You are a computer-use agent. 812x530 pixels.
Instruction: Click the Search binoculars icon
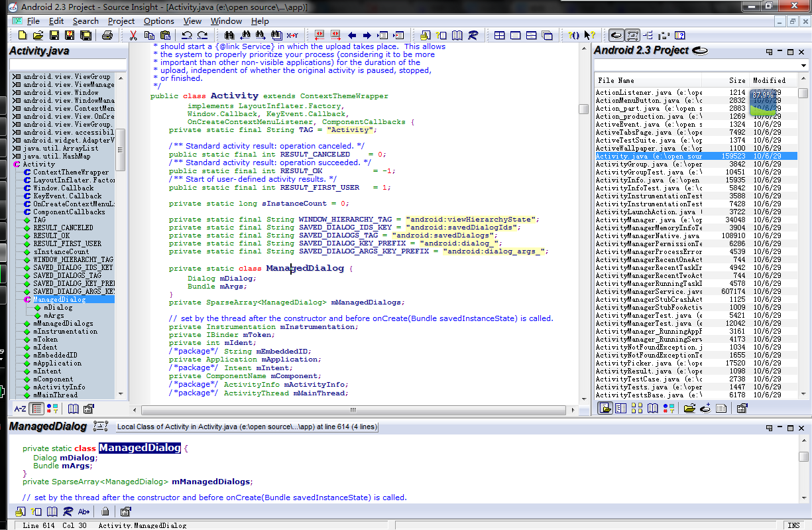click(229, 35)
